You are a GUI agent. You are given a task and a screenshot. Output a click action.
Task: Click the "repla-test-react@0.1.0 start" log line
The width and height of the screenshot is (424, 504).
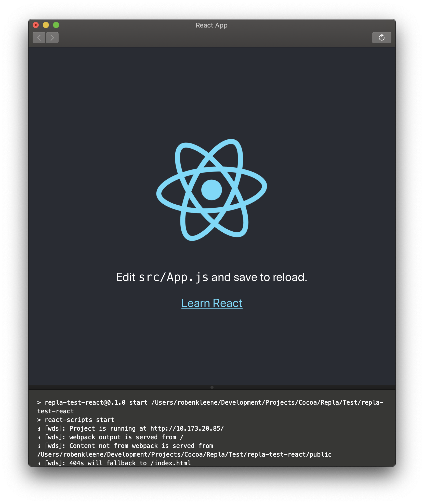point(210,407)
